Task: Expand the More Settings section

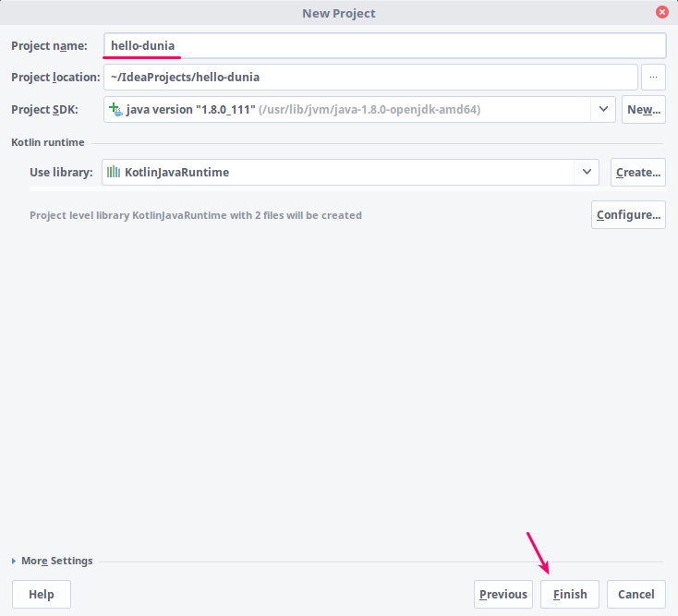Action: pyautogui.click(x=52, y=561)
